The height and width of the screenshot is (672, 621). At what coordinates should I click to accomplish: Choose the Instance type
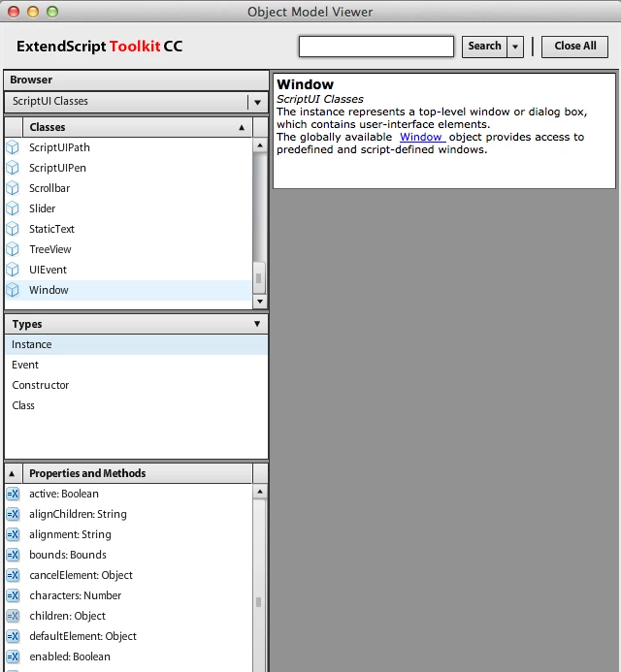136,344
